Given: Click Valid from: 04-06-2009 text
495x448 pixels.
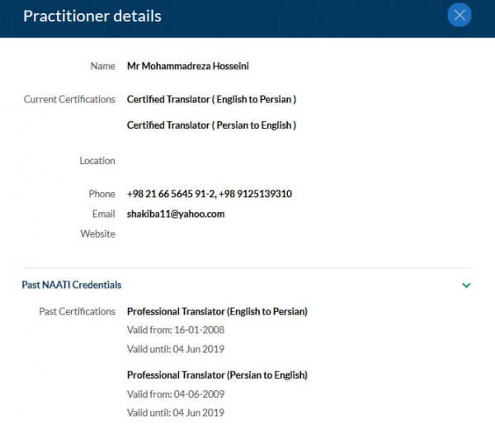Looking at the screenshot, I should (176, 394).
